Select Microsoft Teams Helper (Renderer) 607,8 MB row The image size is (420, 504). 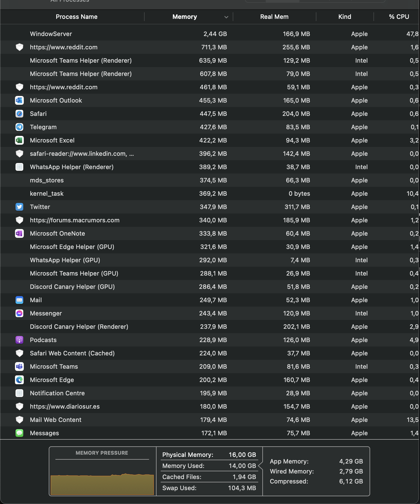click(x=209, y=74)
